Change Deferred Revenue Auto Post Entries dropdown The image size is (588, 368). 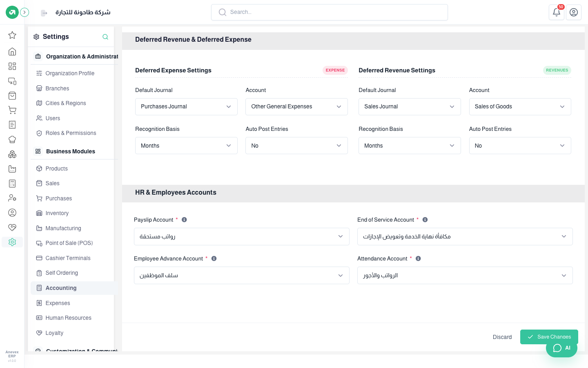click(x=520, y=146)
